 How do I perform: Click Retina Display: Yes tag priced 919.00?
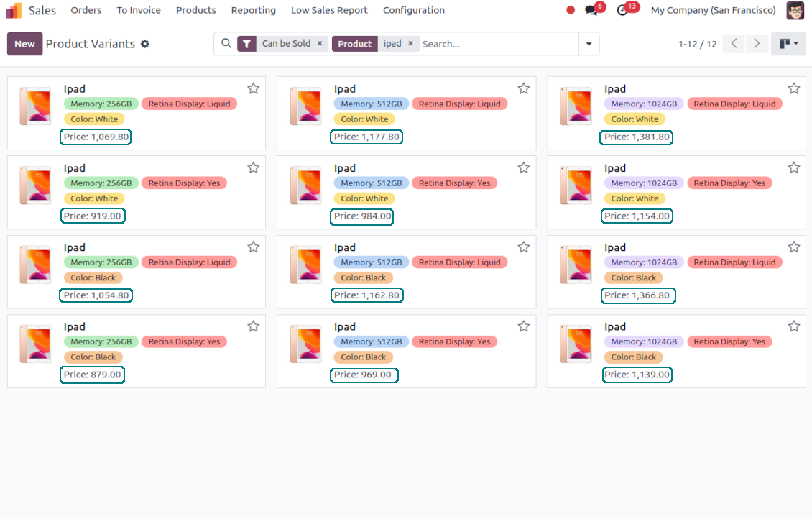(x=184, y=183)
